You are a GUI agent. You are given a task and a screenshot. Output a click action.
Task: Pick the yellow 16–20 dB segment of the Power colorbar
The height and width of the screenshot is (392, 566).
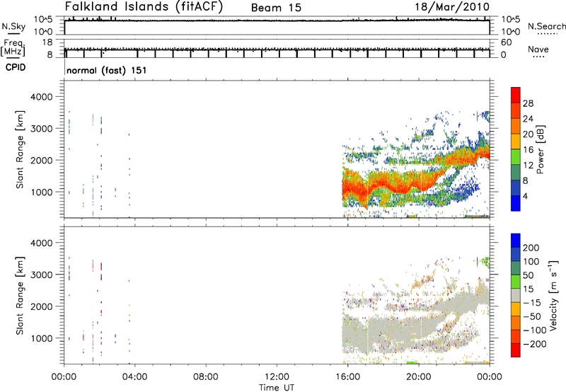(516, 142)
